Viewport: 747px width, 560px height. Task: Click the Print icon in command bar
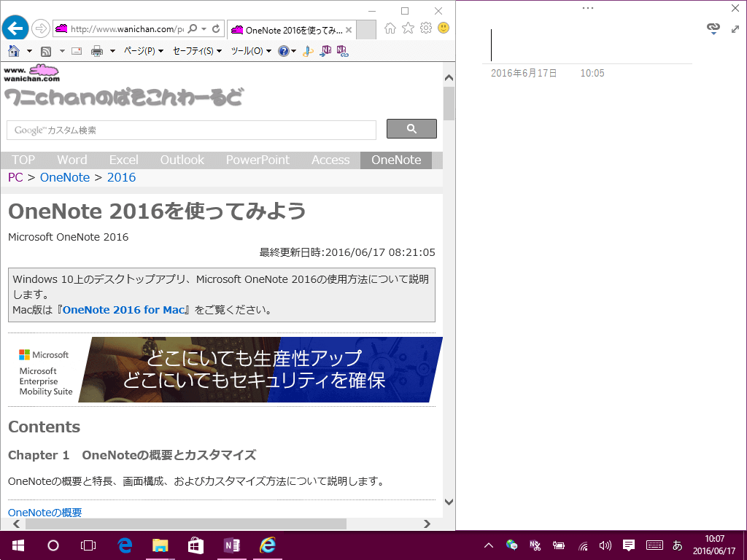pyautogui.click(x=97, y=51)
